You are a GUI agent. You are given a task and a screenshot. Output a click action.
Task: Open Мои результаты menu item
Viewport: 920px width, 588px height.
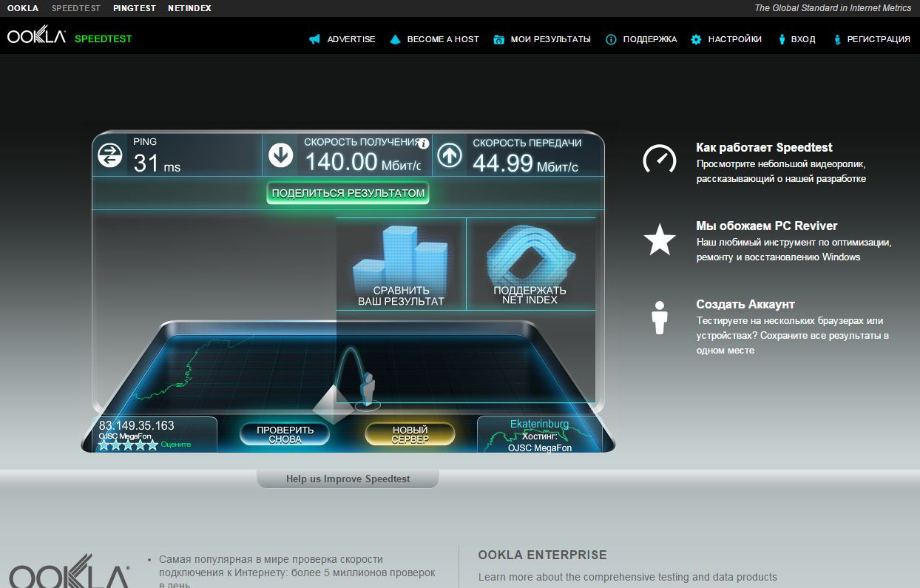click(542, 39)
